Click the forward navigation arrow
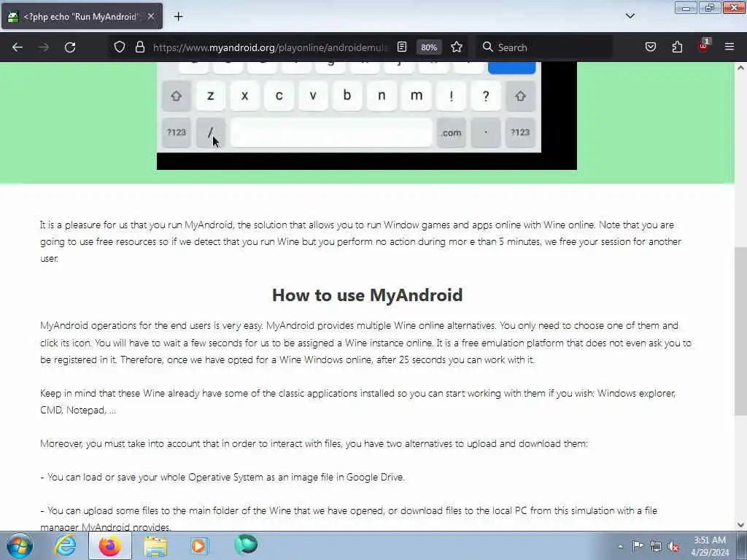 pos(44,47)
